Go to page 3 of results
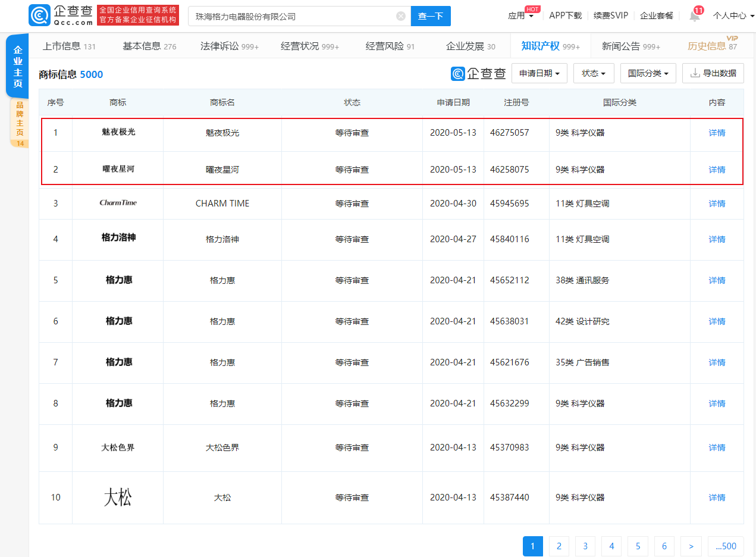This screenshot has width=756, height=557. click(585, 546)
